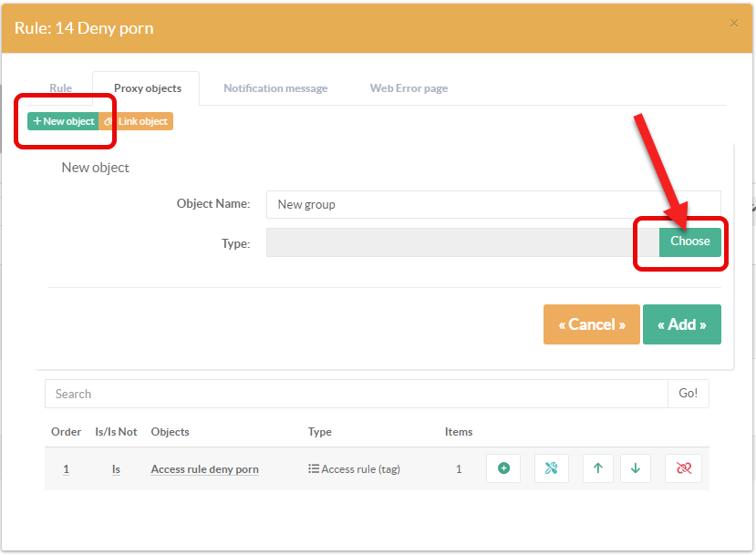Image resolution: width=756 pixels, height=555 pixels.
Task: Click the New object button
Action: pos(63,121)
